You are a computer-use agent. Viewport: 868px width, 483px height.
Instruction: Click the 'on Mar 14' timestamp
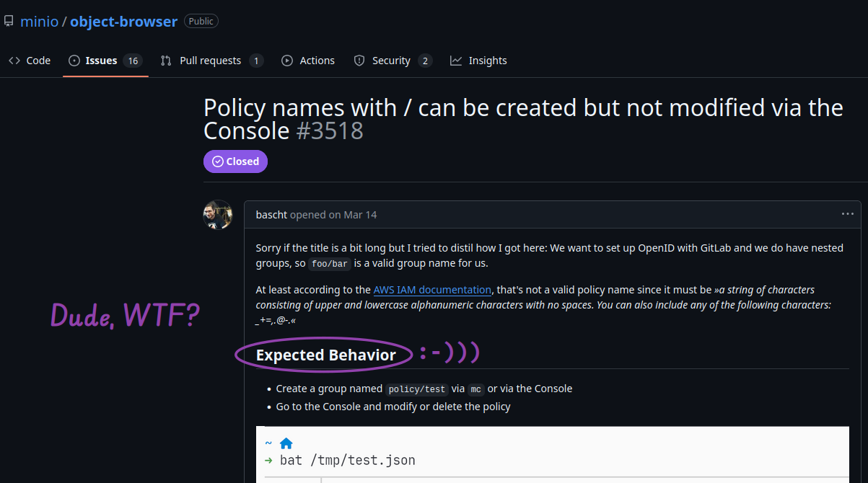353,215
